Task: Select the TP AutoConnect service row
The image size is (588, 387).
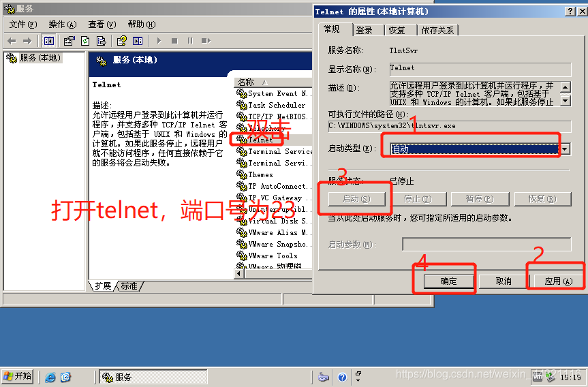Action: tap(273, 187)
